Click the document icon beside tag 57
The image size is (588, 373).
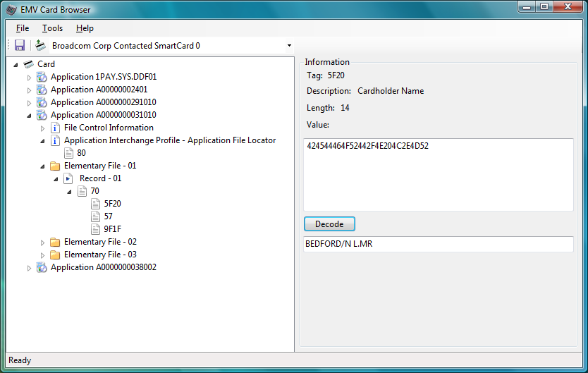coord(96,216)
